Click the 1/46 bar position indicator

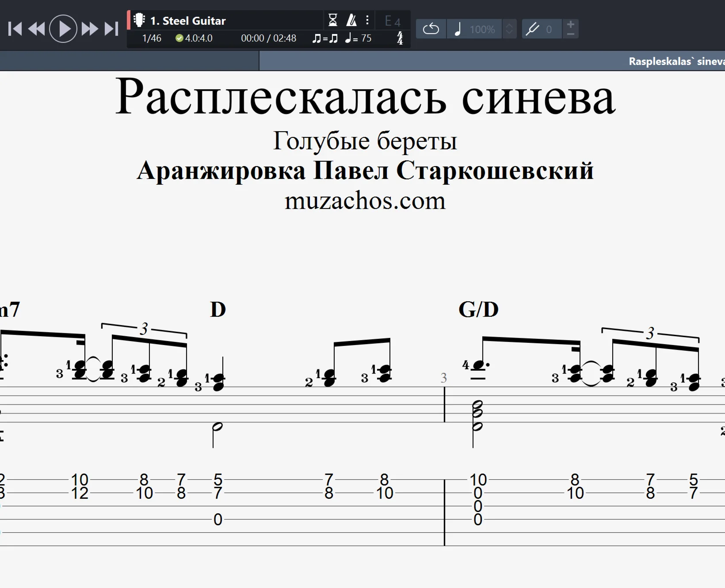152,38
